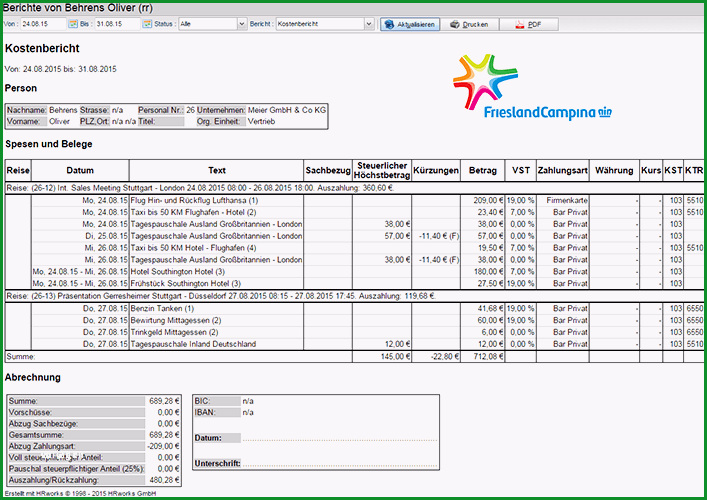Click the Währung column header
This screenshot has width=707, height=500.
tap(614, 170)
